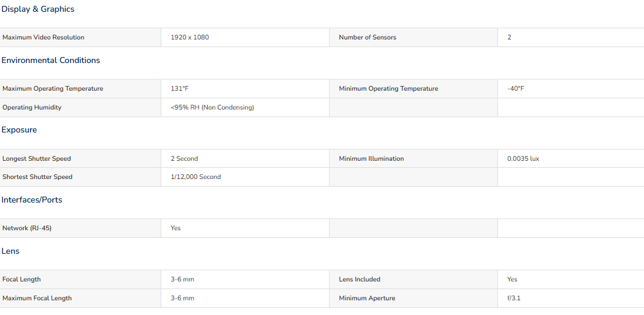
Task: Select the 0.0035 lux illumination value
Action: click(523, 158)
